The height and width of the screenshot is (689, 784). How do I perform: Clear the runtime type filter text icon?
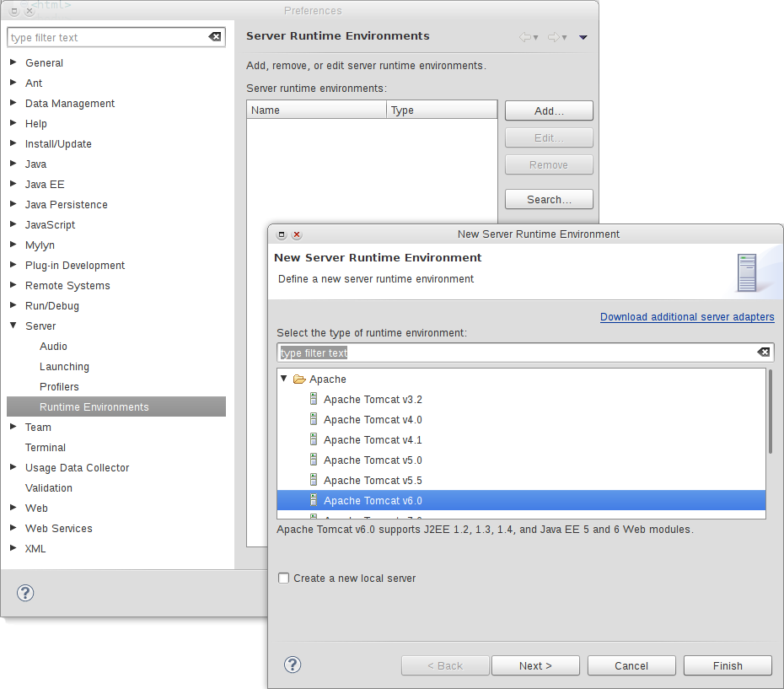[x=763, y=353]
